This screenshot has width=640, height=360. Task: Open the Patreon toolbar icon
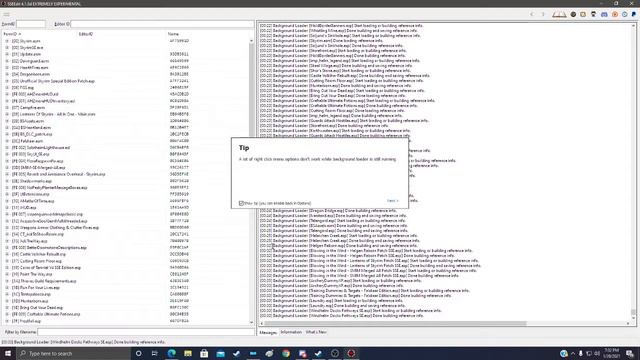coord(615,14)
